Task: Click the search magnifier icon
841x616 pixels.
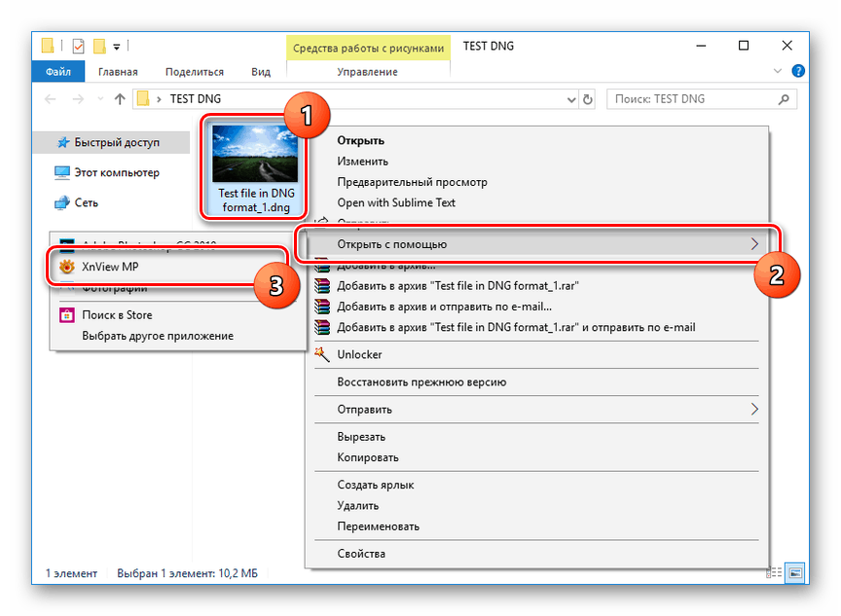Action: pyautogui.click(x=784, y=99)
